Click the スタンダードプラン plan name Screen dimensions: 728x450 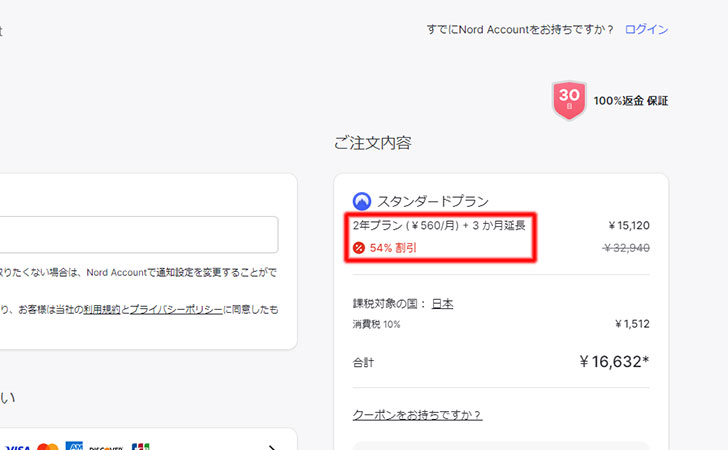point(433,202)
